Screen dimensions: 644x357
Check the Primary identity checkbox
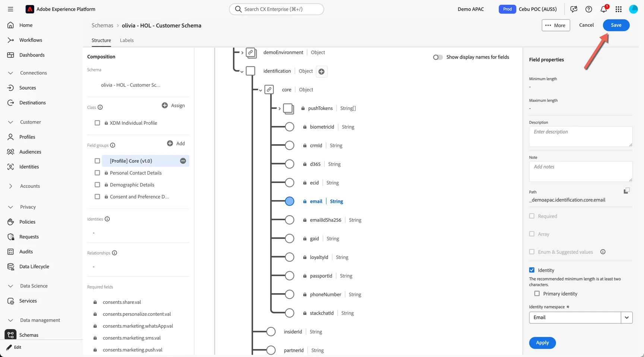coord(537,294)
